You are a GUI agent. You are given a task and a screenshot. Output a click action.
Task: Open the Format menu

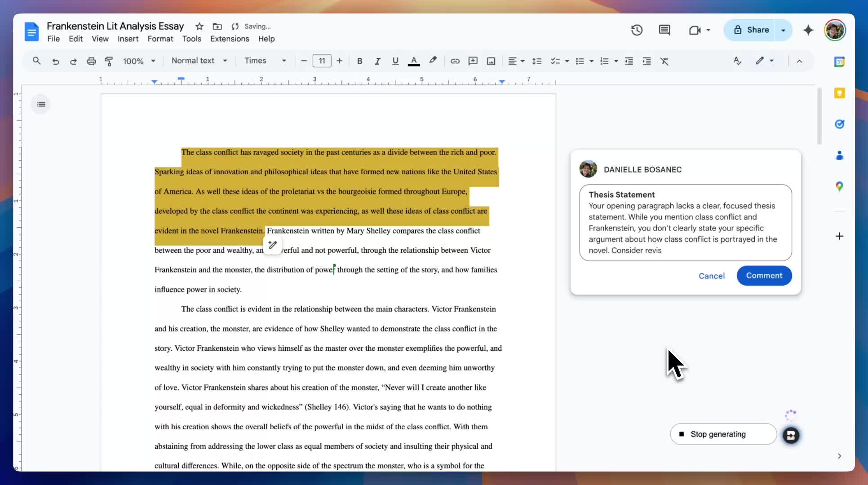(160, 39)
